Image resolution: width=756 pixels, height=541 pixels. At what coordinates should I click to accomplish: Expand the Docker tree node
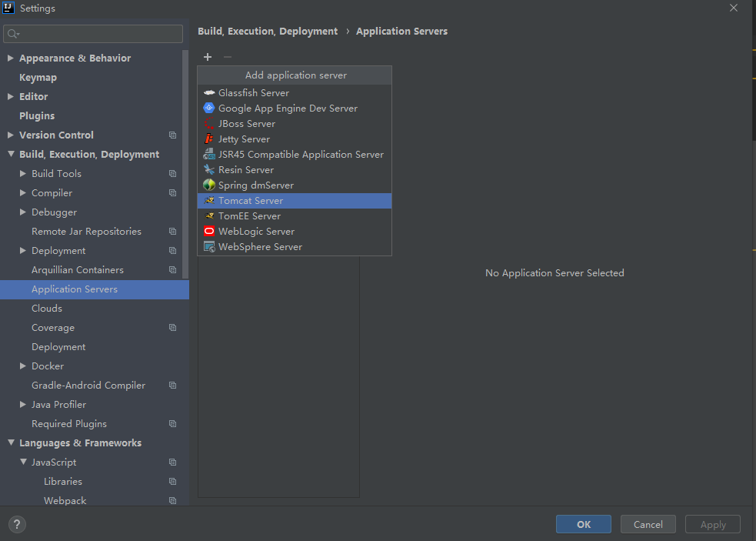23,366
